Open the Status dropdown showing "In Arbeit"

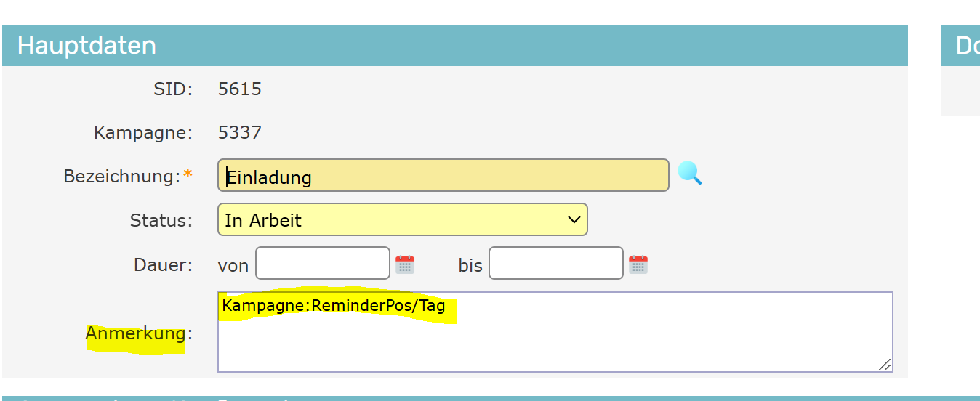[x=402, y=219]
